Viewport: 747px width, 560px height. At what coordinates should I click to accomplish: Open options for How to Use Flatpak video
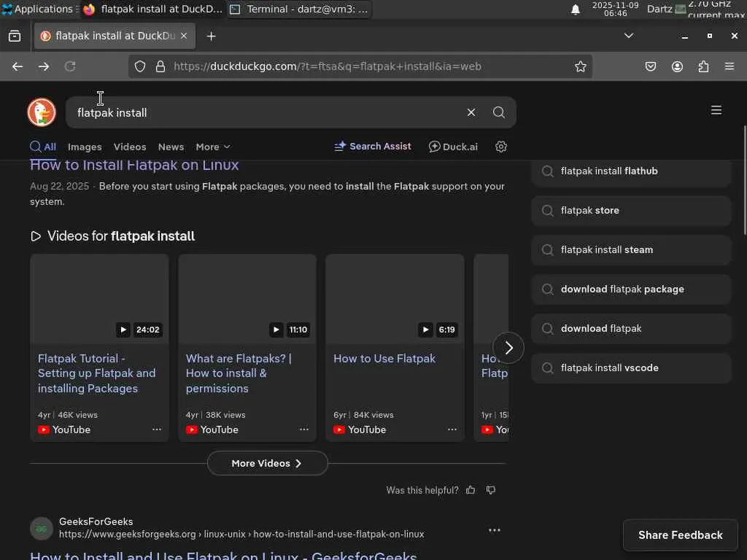(x=452, y=429)
